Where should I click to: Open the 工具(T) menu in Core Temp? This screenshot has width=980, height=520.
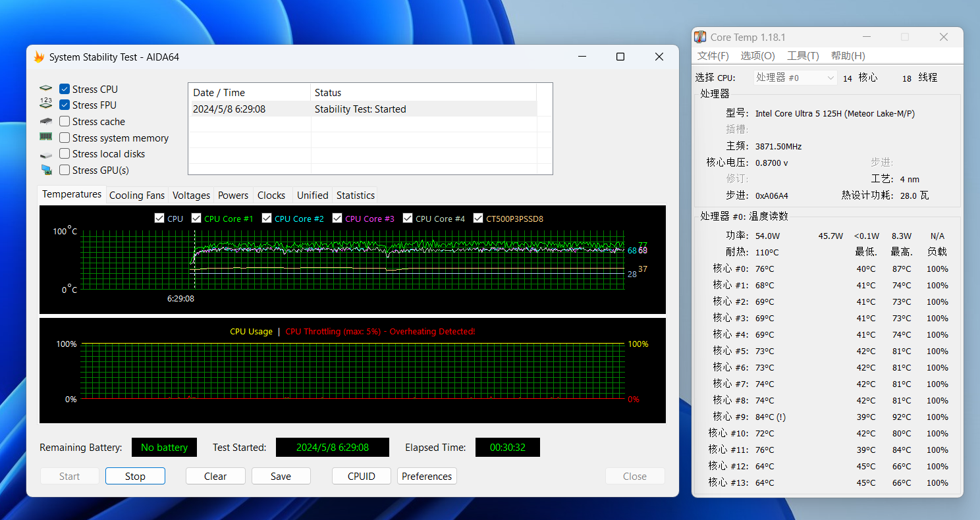pyautogui.click(x=803, y=56)
